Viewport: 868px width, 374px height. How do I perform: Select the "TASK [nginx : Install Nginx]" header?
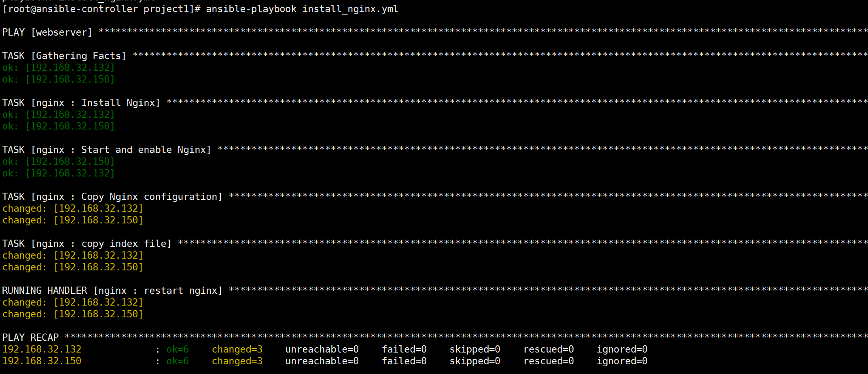(81, 103)
